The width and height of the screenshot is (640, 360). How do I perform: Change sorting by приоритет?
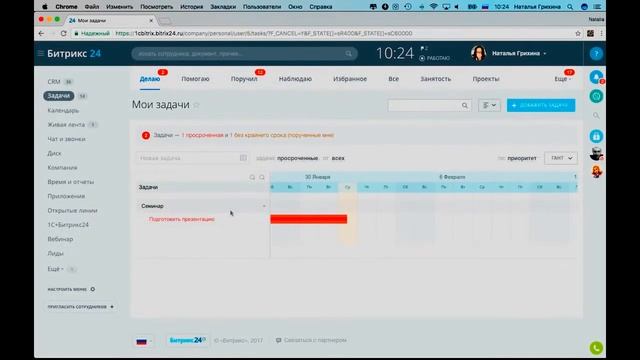[522, 158]
